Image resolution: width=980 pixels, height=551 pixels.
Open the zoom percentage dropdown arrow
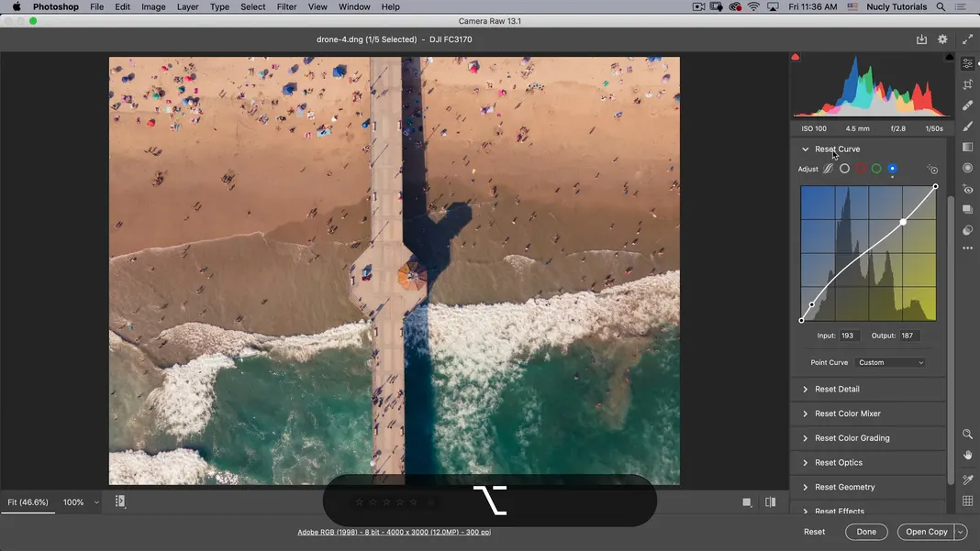(96, 502)
